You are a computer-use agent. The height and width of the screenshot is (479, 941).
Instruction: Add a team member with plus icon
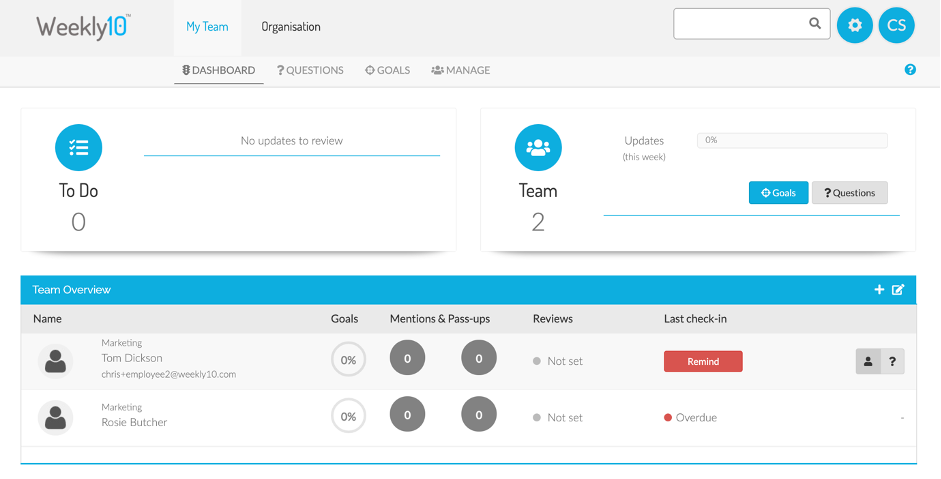(879, 290)
